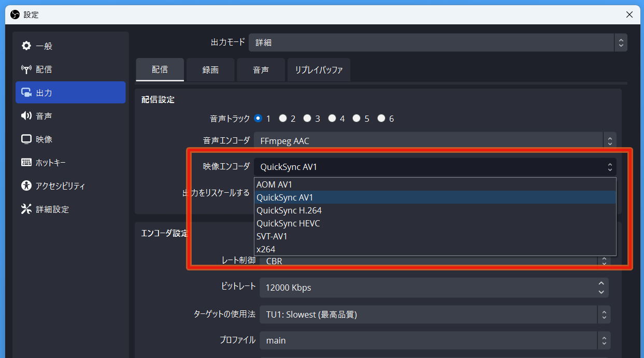Click the OBS logo in the title bar
This screenshot has width=644, height=358.
pyautogui.click(x=15, y=15)
